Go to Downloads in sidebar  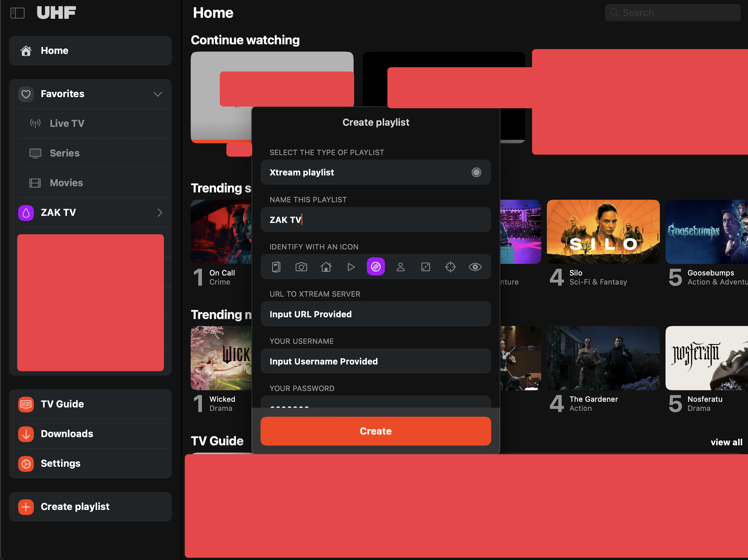[x=67, y=434]
